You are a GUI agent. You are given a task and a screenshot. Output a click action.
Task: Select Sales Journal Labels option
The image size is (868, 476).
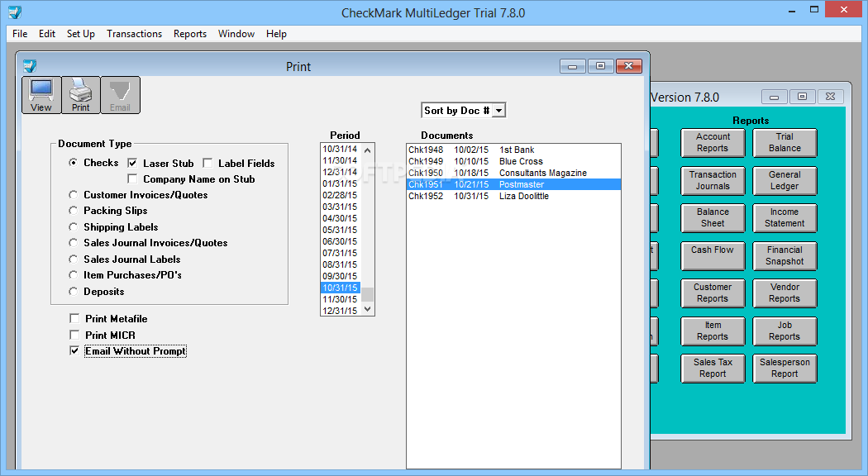pyautogui.click(x=73, y=259)
